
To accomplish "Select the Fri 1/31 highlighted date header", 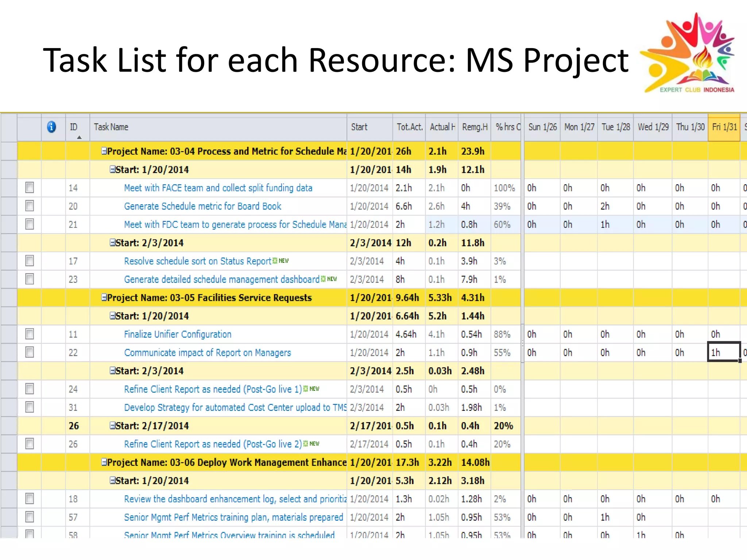I will pyautogui.click(x=724, y=127).
